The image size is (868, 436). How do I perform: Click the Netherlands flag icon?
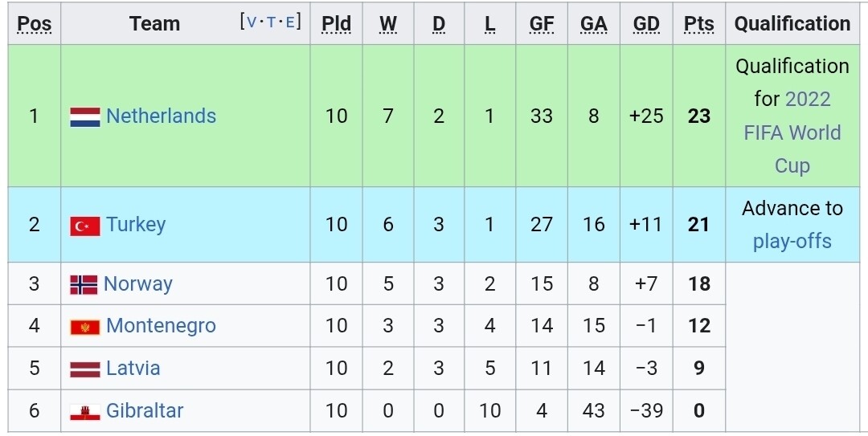pyautogui.click(x=85, y=116)
